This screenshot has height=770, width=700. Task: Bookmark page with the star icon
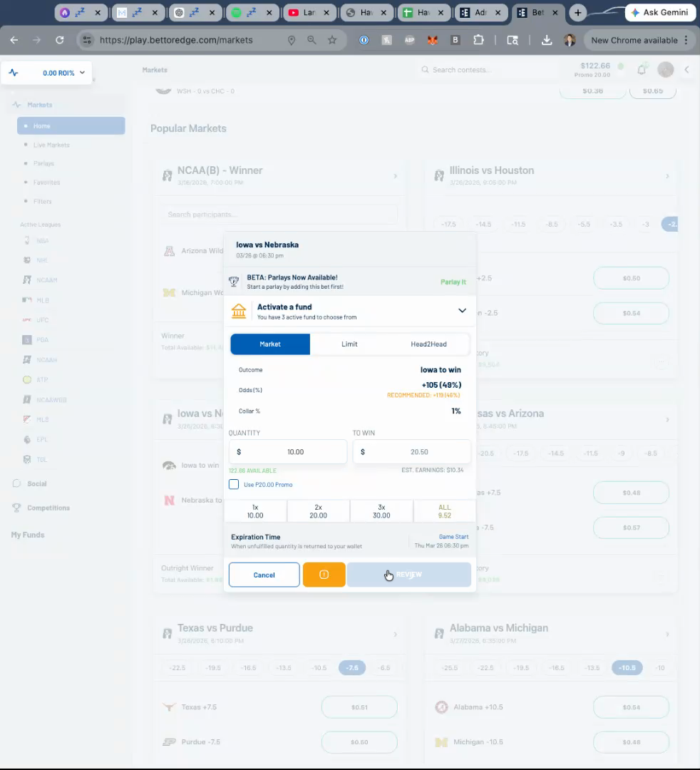[x=332, y=41]
